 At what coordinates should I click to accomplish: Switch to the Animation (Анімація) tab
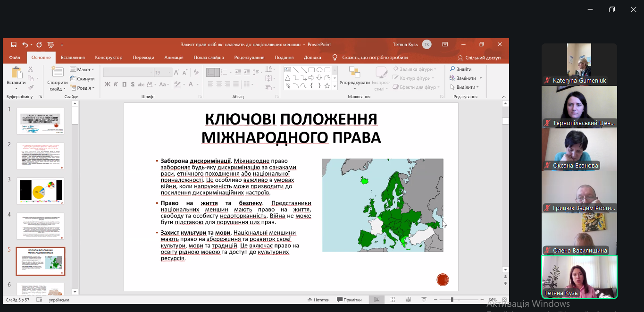[174, 58]
